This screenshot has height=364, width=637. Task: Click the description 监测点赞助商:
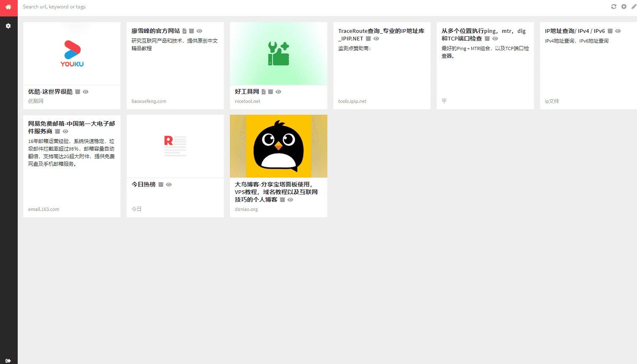pos(354,49)
